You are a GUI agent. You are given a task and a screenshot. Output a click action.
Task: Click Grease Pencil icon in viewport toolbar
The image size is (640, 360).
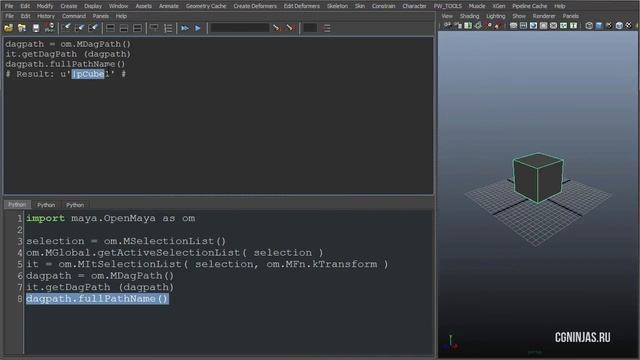pos(498,25)
